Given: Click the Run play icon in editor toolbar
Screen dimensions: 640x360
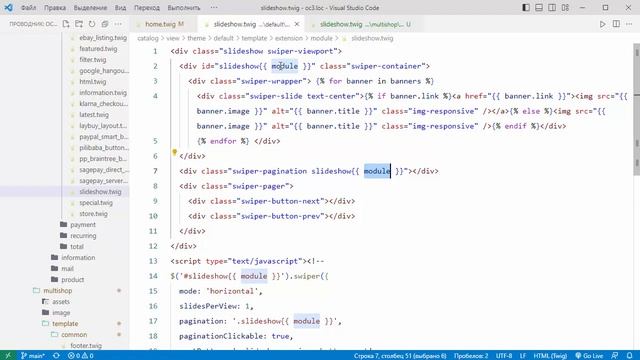Looking at the screenshot, I should point(602,24).
